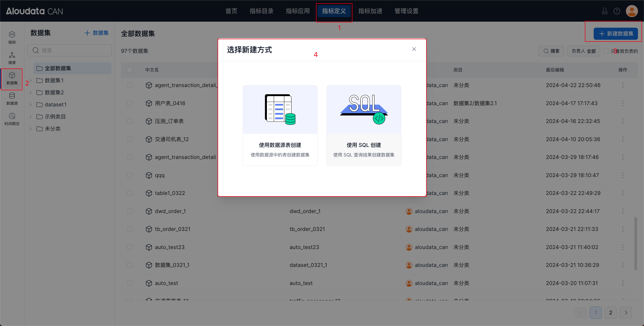Open the 负责人 全部 filter dropdown
Viewport: 644px width, 326px height.
pos(583,51)
